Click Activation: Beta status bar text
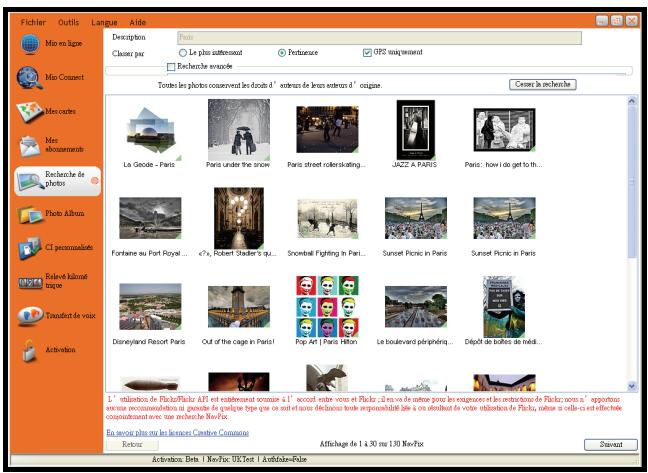This screenshot has width=648, height=473. (x=176, y=459)
